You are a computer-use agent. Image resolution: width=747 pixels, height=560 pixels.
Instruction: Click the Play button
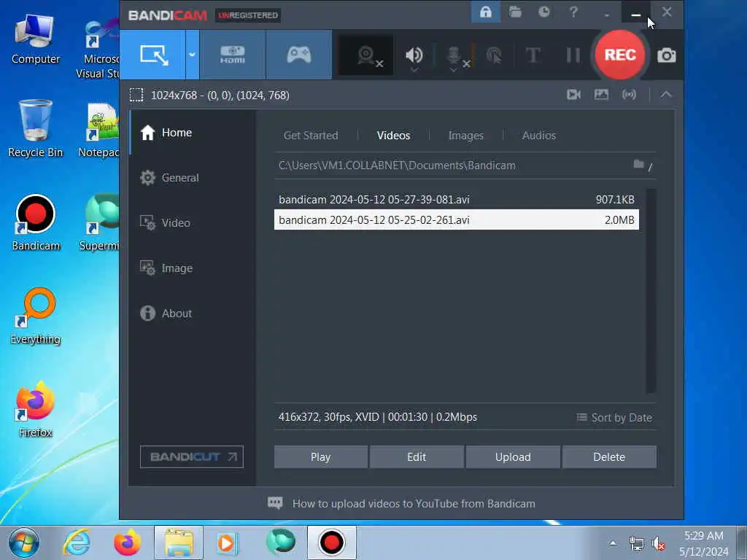(321, 457)
